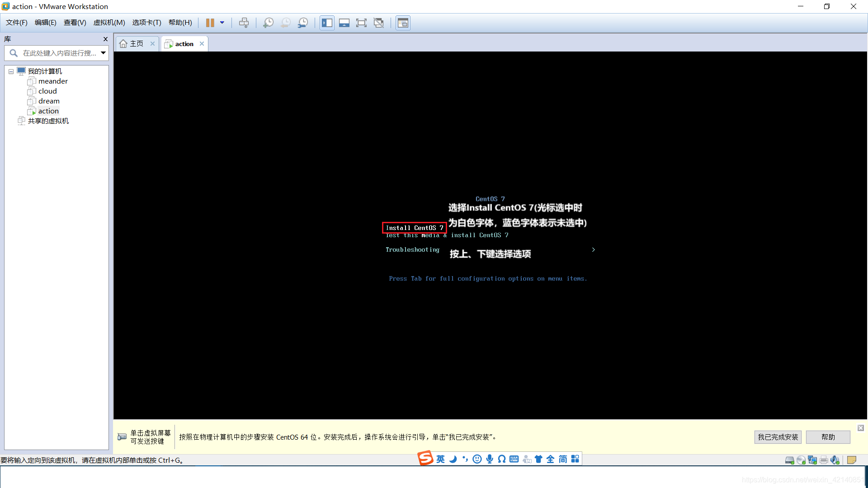
Task: Click the CD/DVD device status icon
Action: pyautogui.click(x=801, y=460)
